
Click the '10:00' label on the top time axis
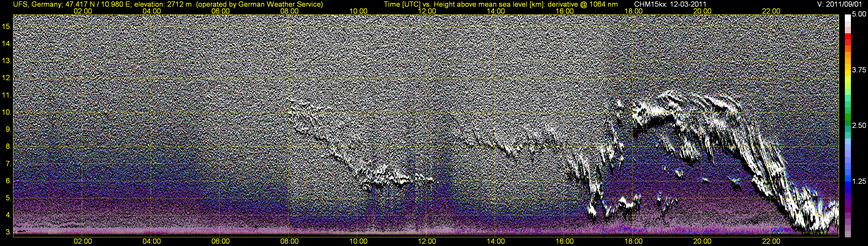pyautogui.click(x=358, y=11)
